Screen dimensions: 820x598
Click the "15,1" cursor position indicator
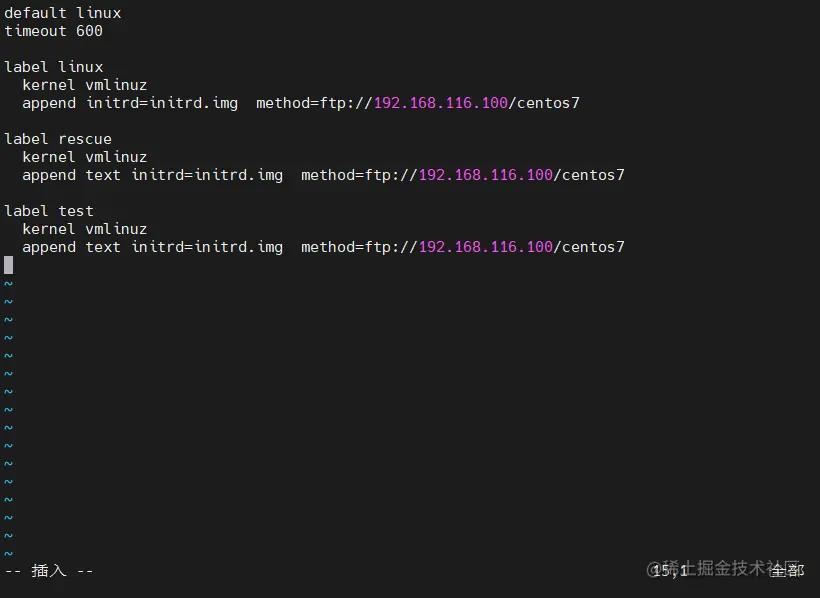[669, 571]
